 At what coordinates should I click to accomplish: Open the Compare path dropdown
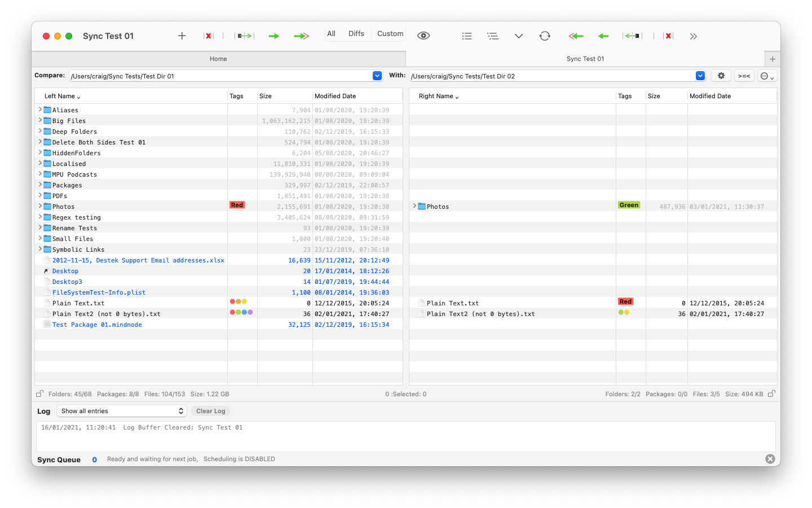(x=377, y=76)
